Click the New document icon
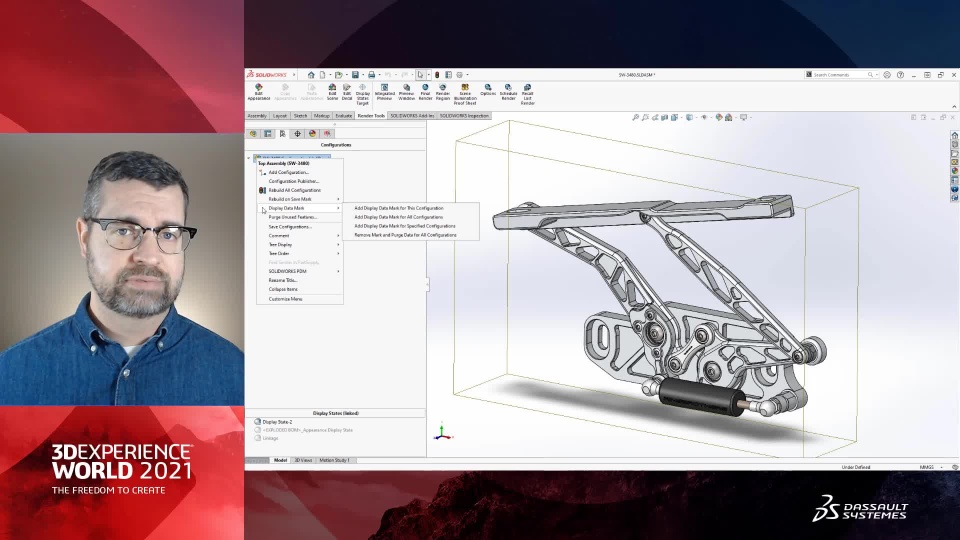This screenshot has height=540, width=960. 323,75
